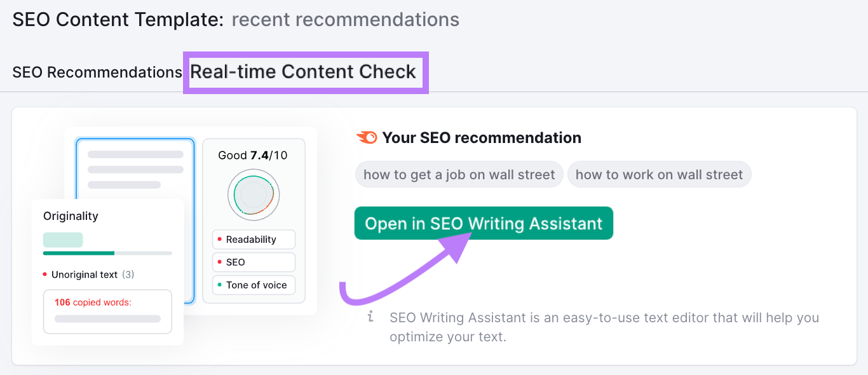Switch to the SEO Recommendations tab
This screenshot has width=868, height=375.
96,72
